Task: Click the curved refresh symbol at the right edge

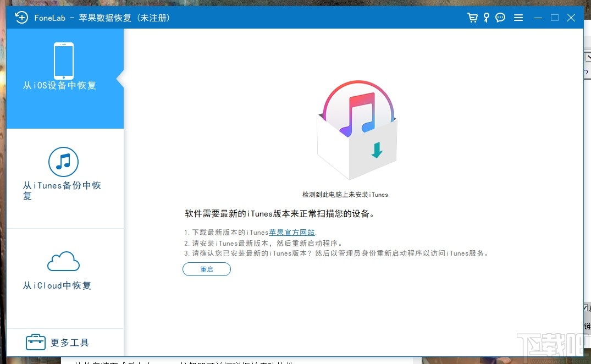Action: (x=586, y=71)
